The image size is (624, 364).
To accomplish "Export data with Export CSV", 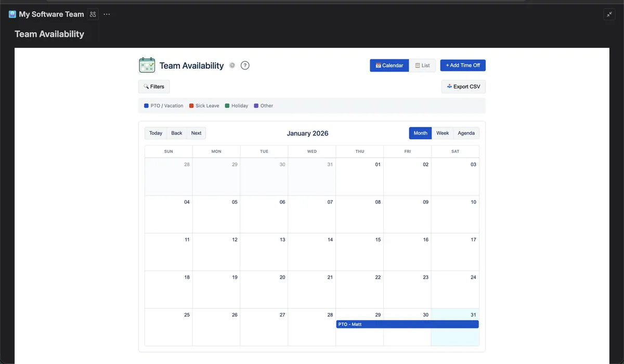I will click(x=463, y=87).
